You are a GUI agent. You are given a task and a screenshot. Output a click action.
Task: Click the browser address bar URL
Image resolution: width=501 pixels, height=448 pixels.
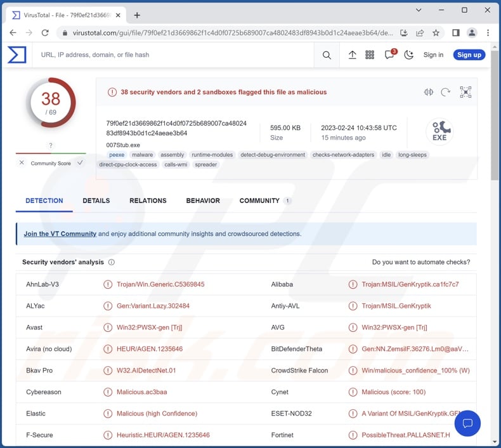pyautogui.click(x=233, y=32)
